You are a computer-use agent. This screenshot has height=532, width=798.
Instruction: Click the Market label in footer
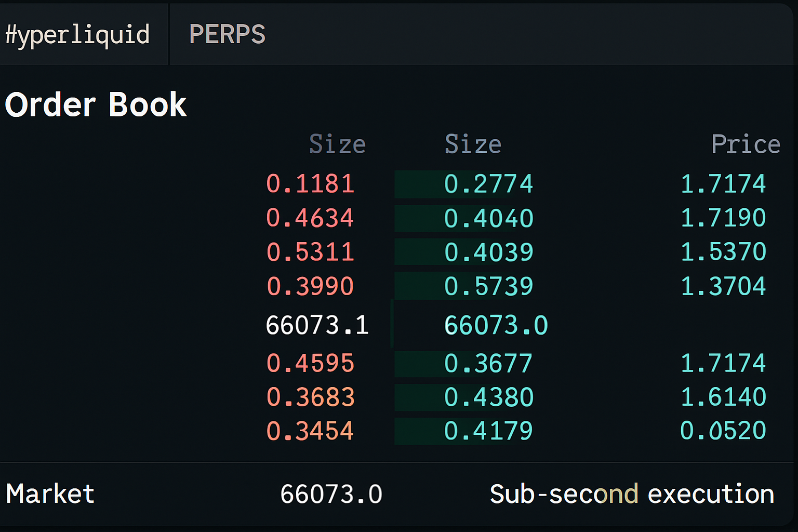pyautogui.click(x=50, y=494)
